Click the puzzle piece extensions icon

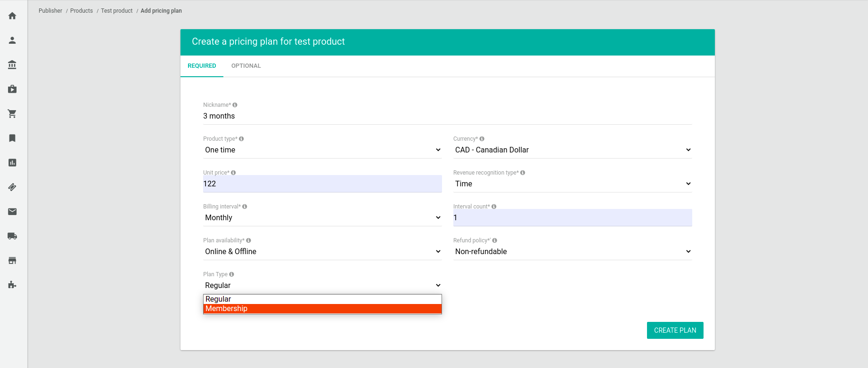12,285
